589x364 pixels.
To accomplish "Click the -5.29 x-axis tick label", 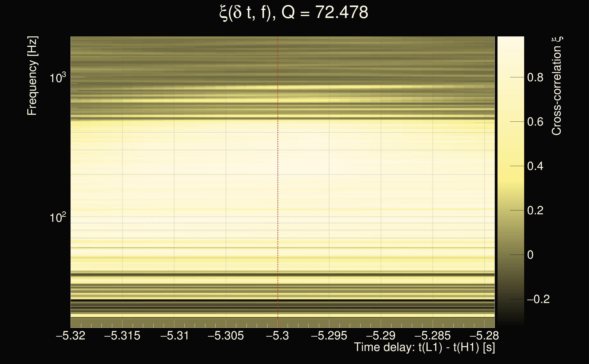I will click(381, 336).
